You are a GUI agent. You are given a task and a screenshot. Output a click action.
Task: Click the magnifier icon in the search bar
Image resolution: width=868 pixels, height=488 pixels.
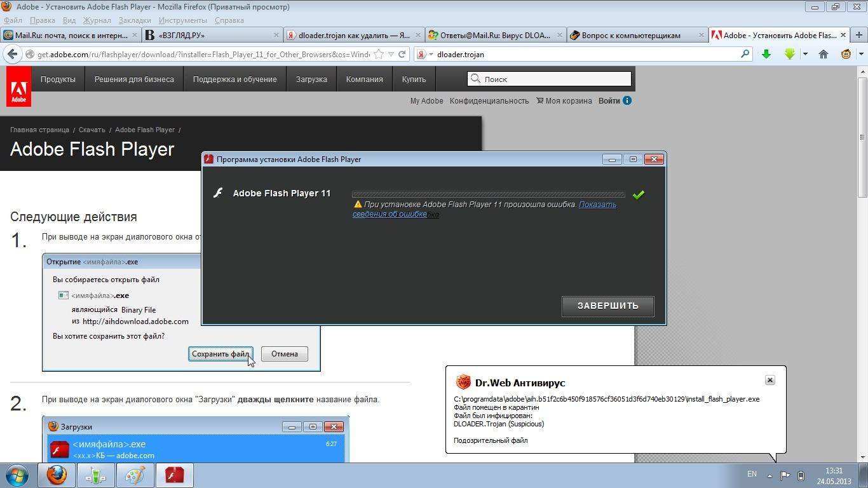click(x=745, y=54)
